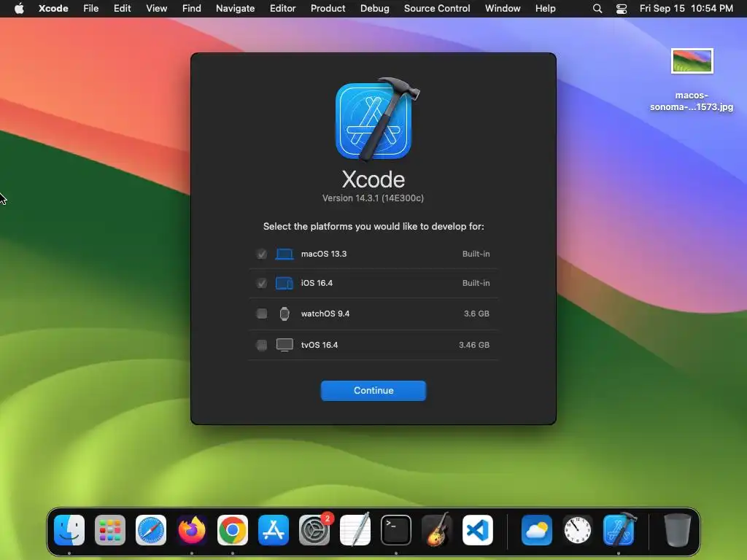Open the Window menu
Image resolution: width=747 pixels, height=560 pixels.
pos(503,9)
